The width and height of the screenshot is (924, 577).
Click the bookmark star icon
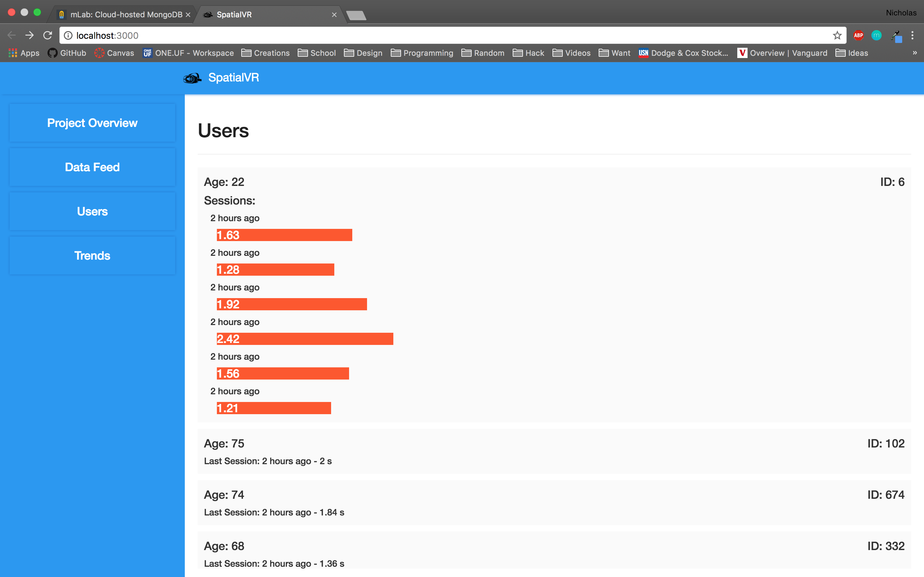(x=837, y=36)
